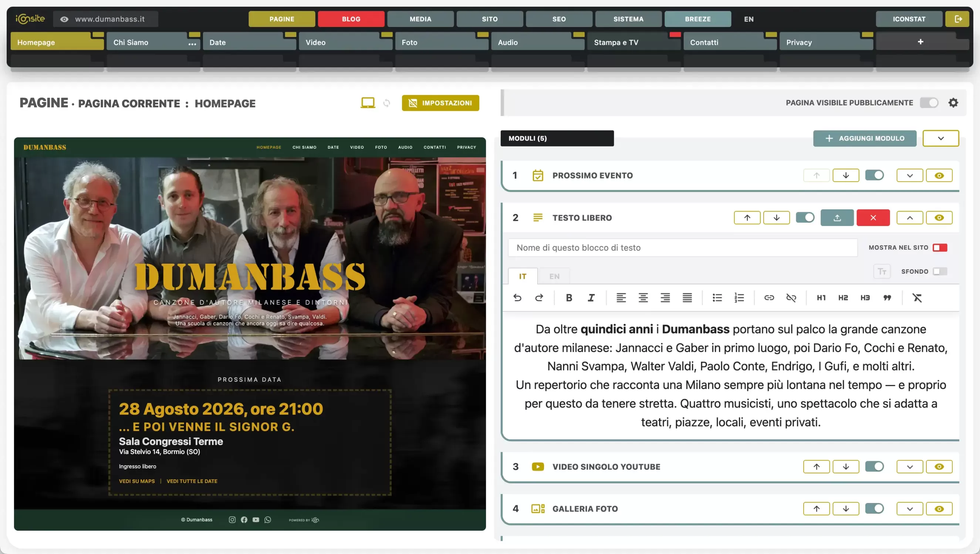This screenshot has height=554, width=980.
Task: Move Prossimo Evento module down
Action: pos(846,175)
